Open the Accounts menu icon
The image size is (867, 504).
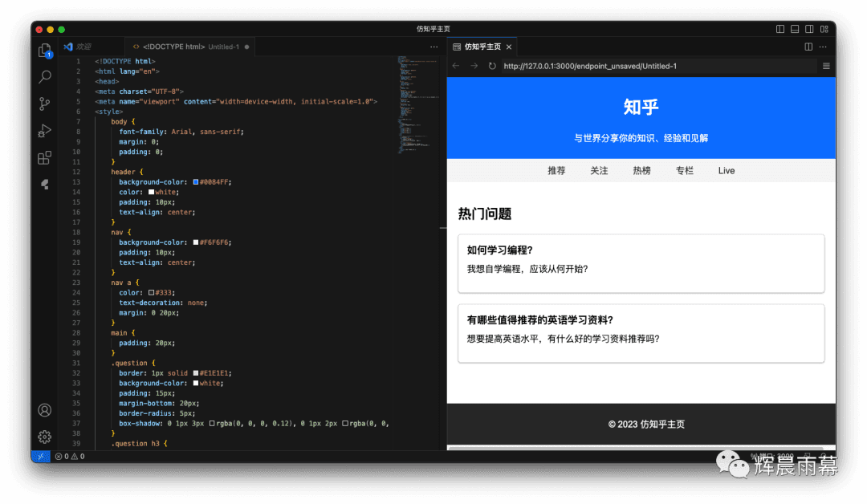pos(45,410)
